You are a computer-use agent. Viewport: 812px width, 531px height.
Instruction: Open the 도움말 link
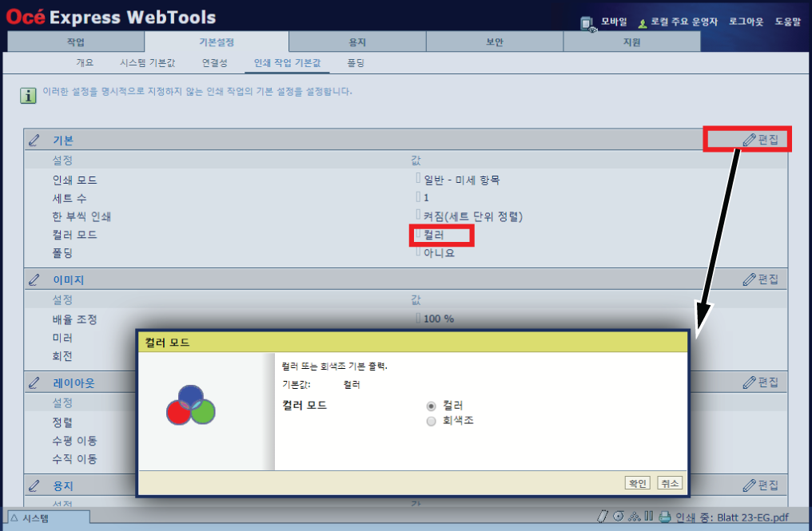788,22
